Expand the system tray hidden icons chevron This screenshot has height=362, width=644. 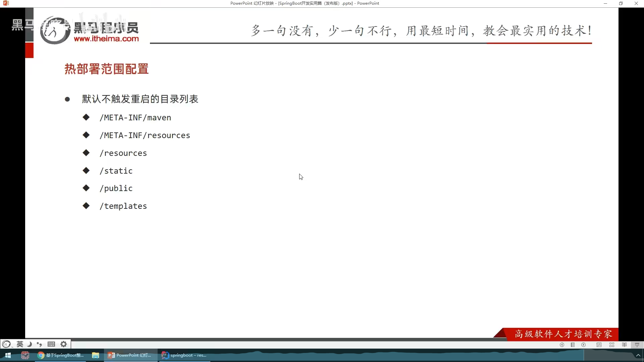click(x=638, y=355)
